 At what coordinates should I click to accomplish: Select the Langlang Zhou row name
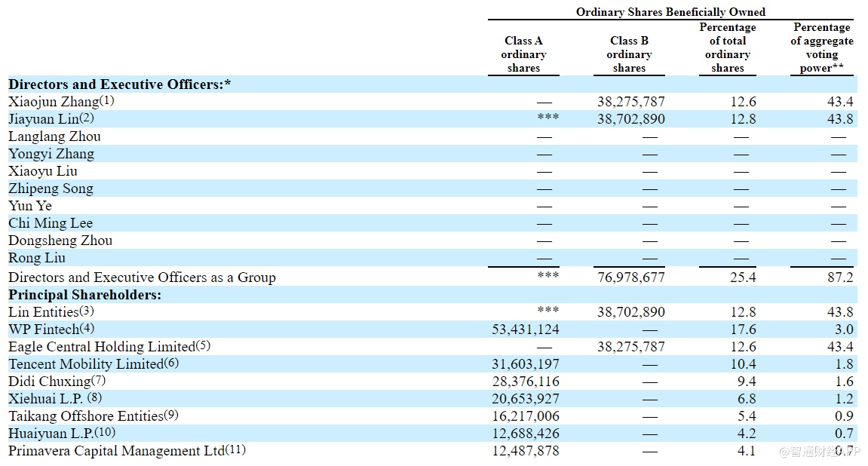pos(54,136)
